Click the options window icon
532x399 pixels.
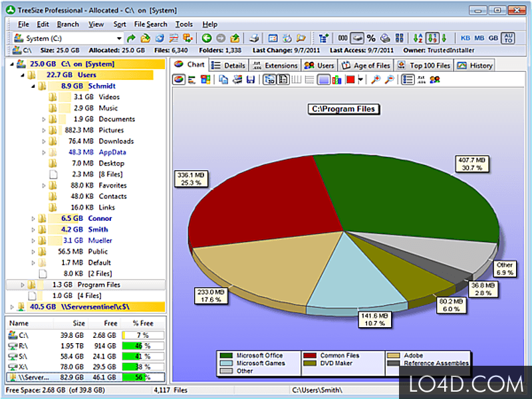click(x=273, y=39)
